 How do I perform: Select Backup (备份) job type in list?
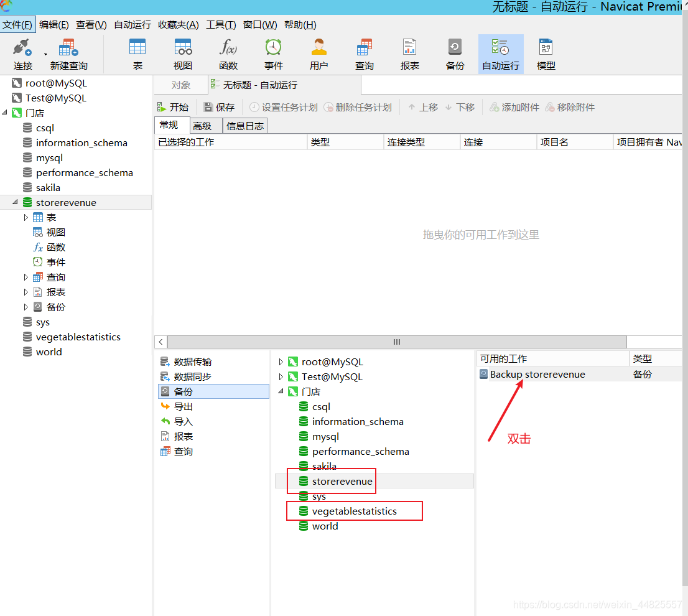coord(214,391)
